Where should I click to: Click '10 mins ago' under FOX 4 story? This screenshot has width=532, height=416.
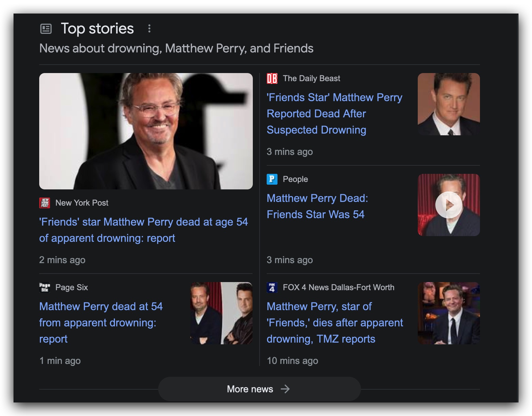tap(292, 361)
